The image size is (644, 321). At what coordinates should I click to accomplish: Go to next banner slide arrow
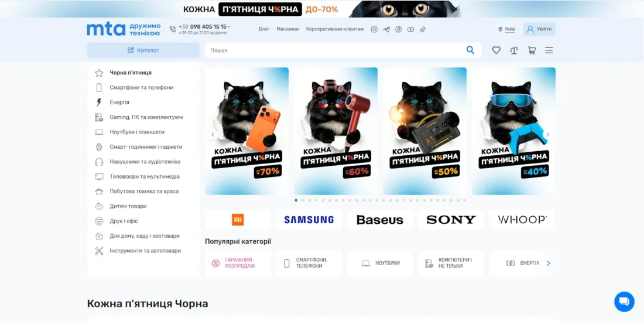pyautogui.click(x=547, y=134)
